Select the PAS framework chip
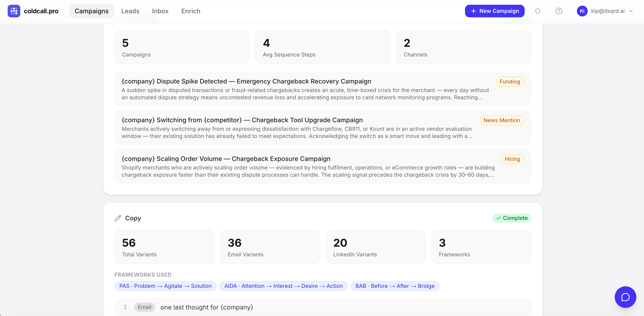The height and width of the screenshot is (316, 644). (165, 286)
